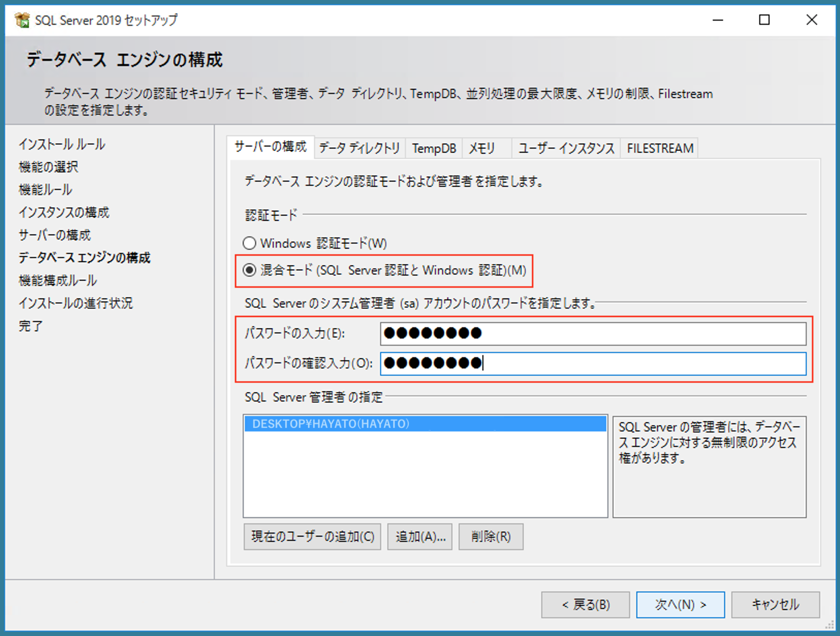The width and height of the screenshot is (840, 636).
Task: Minimize the setup window
Action: tap(718, 20)
